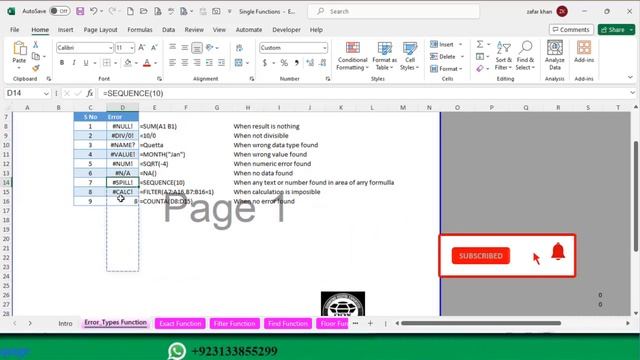Center text horizontally

(x=184, y=63)
